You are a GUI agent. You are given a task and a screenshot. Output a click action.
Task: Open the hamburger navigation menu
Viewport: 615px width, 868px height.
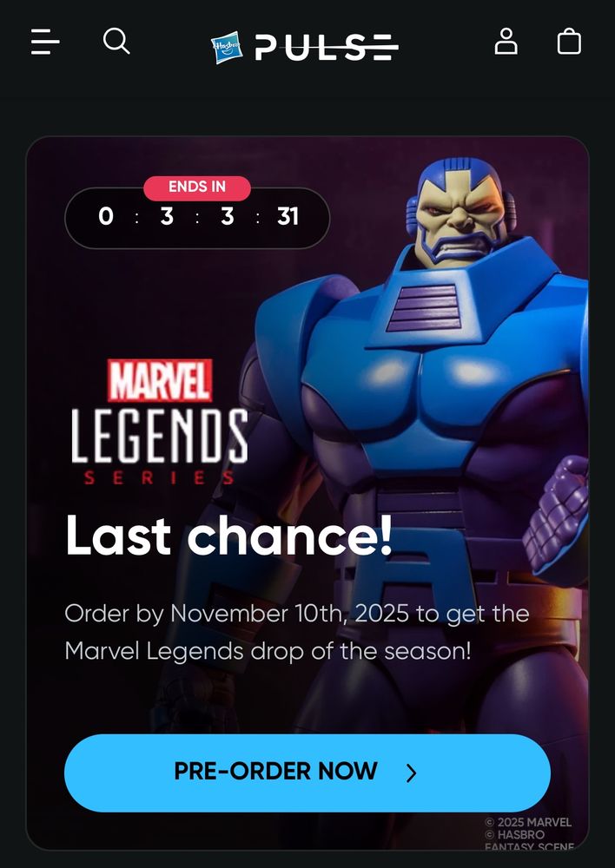pos(45,42)
